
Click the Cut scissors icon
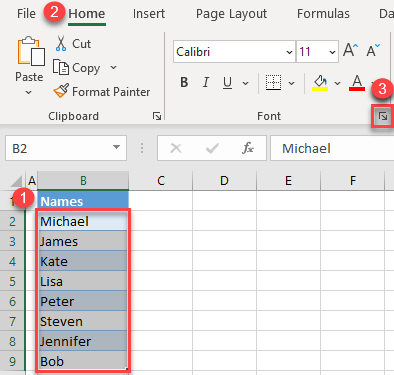[61, 43]
